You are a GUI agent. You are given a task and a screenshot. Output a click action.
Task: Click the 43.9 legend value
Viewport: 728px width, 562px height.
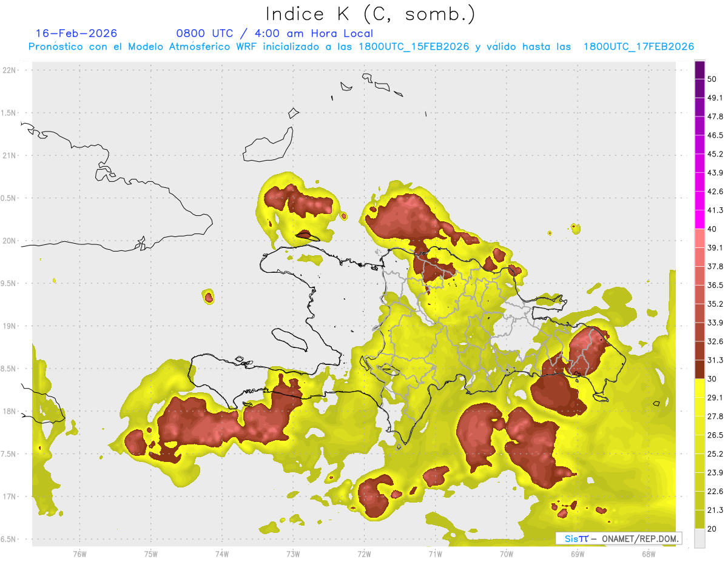[715, 173]
